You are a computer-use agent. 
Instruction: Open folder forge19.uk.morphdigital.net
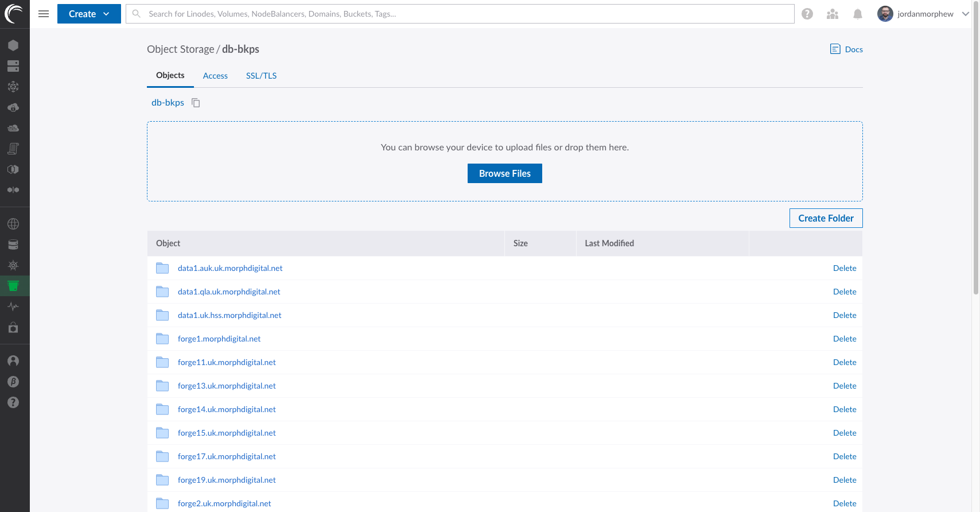coord(227,480)
